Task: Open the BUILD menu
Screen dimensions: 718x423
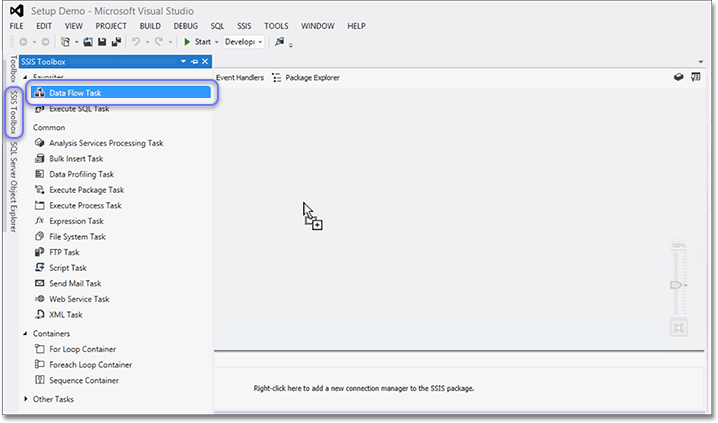Action: [x=150, y=26]
